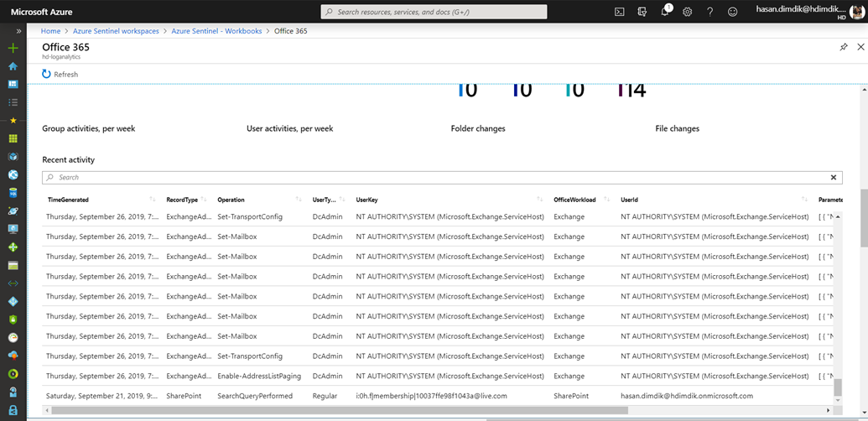Image resolution: width=868 pixels, height=421 pixels.
Task: Open Azure Active Directory diamond icon
Action: (x=13, y=302)
